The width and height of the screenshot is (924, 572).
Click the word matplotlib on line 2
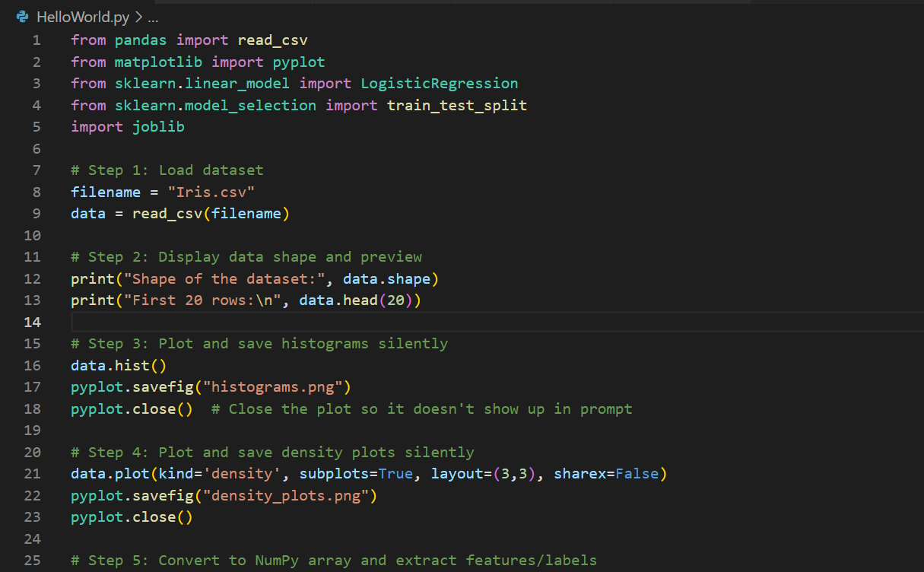point(158,62)
